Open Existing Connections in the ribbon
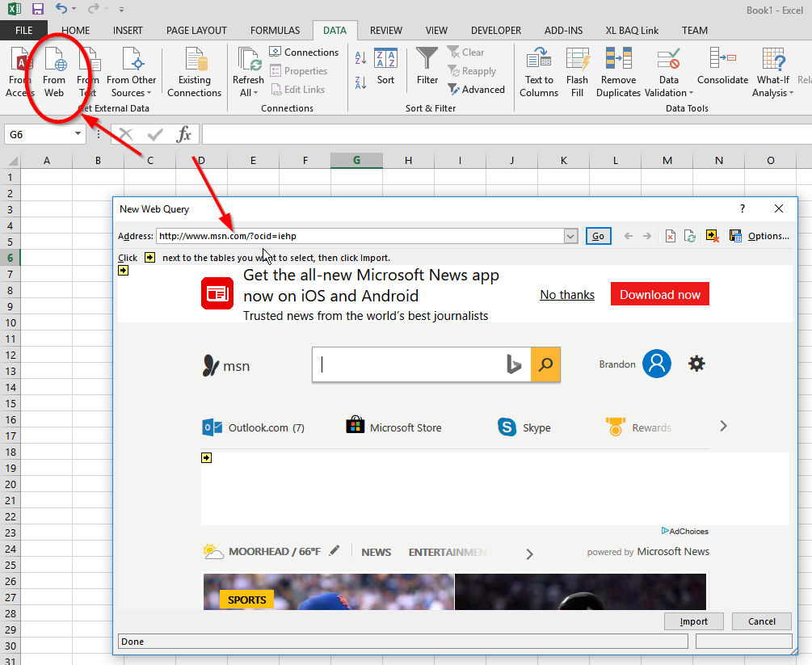Image resolution: width=812 pixels, height=665 pixels. (x=194, y=72)
